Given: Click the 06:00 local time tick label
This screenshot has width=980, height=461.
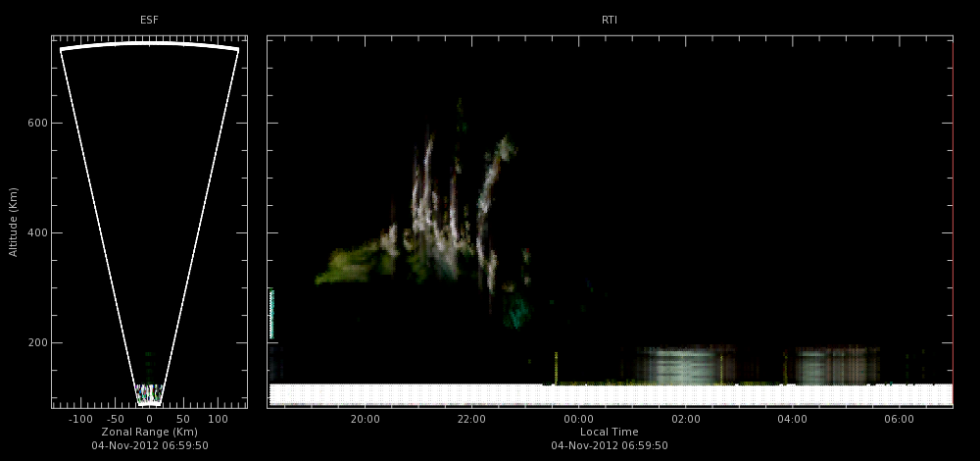Looking at the screenshot, I should tap(900, 419).
